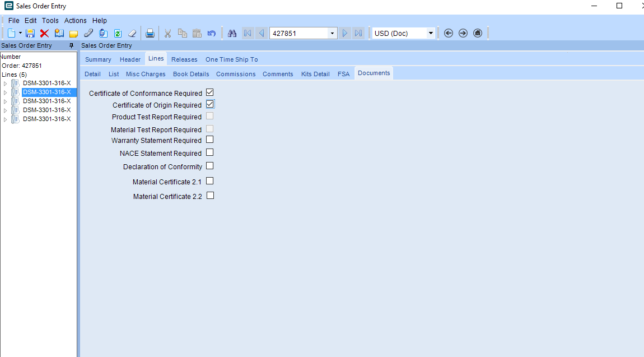Expand the highlighted DSM-3301-316-X line

click(x=5, y=92)
